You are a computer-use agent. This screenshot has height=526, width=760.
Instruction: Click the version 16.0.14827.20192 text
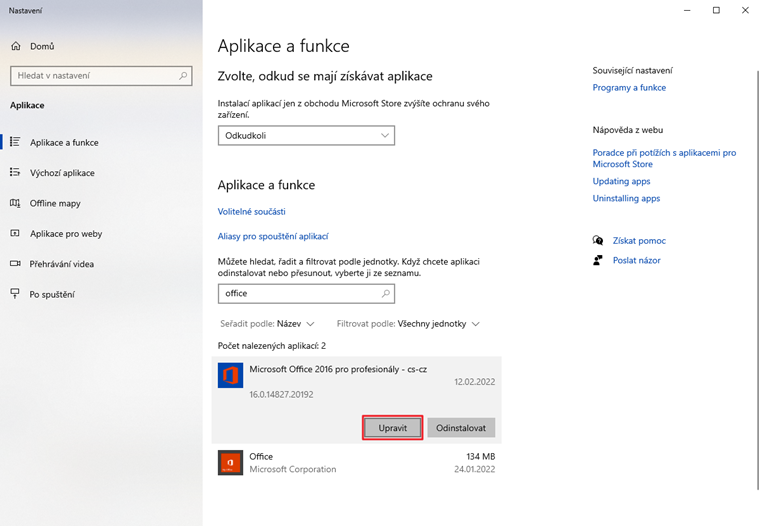coord(281,395)
